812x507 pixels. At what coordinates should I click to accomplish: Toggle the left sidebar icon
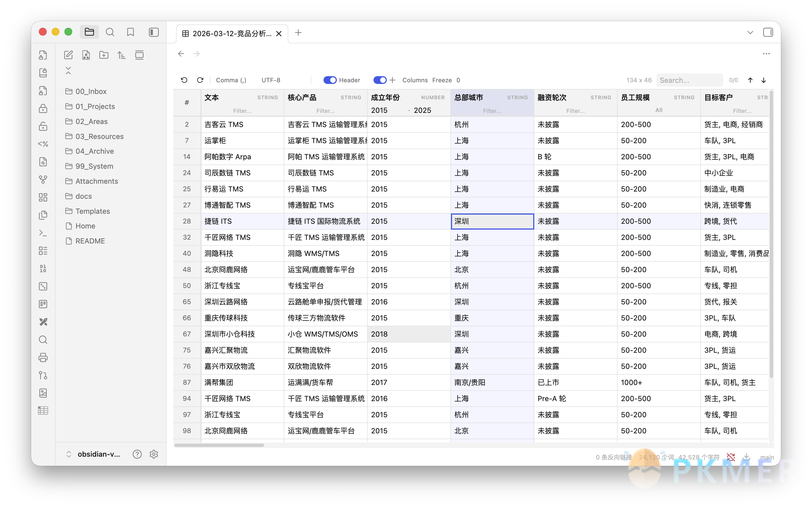click(x=154, y=32)
